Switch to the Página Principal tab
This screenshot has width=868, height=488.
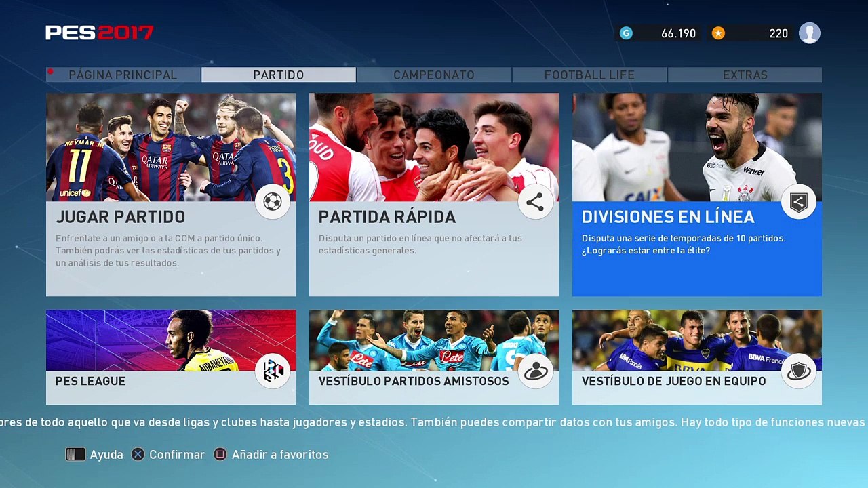click(123, 75)
